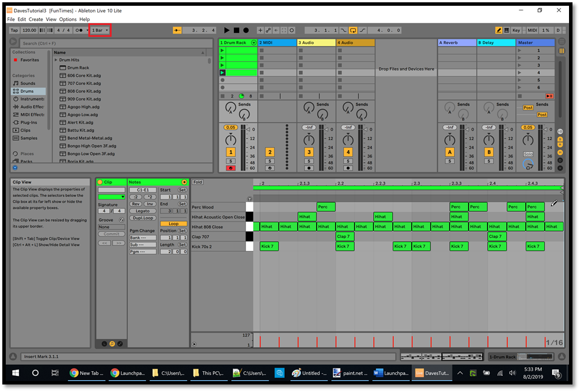This screenshot has width=580, height=392.
Task: Open the File menu
Action: click(11, 19)
